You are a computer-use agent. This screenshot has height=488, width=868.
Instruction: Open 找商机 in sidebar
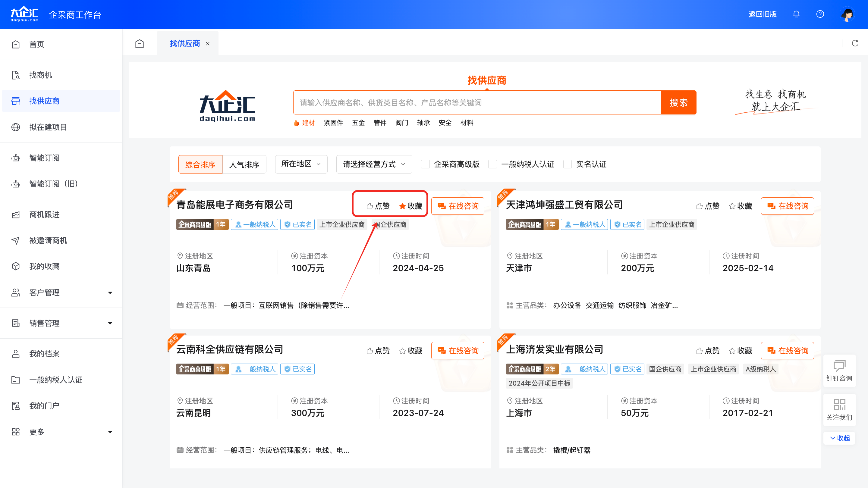[61, 75]
